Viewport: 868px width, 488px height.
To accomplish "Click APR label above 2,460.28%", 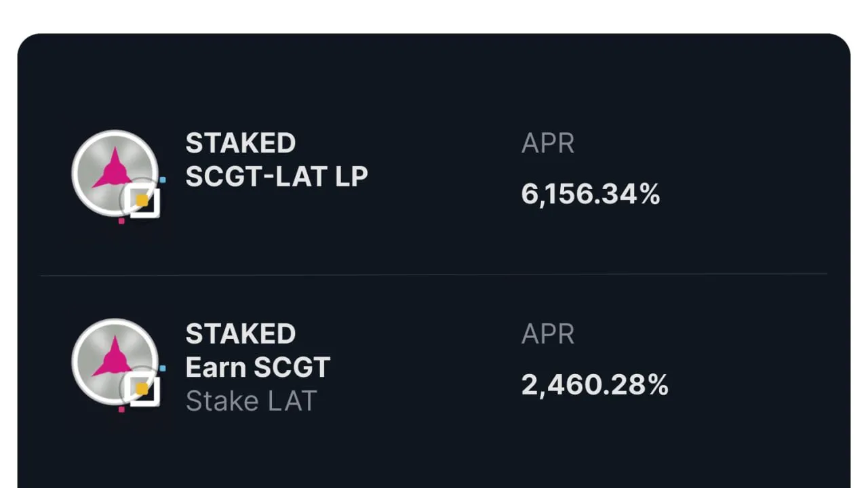I will 548,333.
